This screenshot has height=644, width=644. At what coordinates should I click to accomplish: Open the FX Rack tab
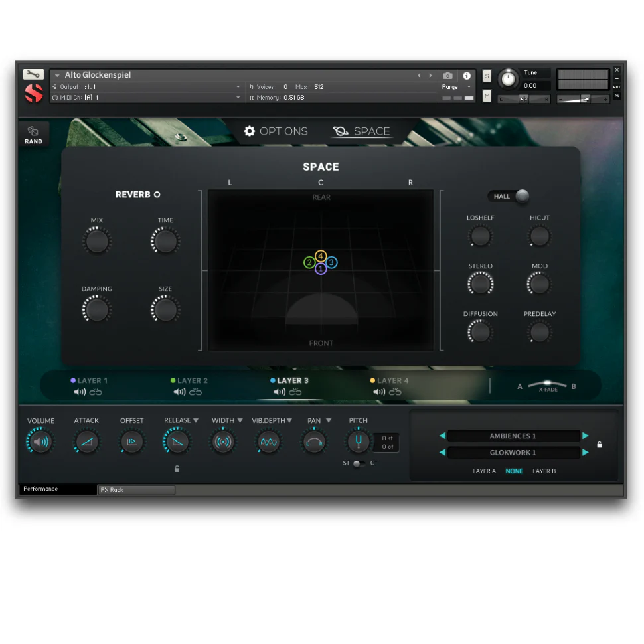click(136, 490)
